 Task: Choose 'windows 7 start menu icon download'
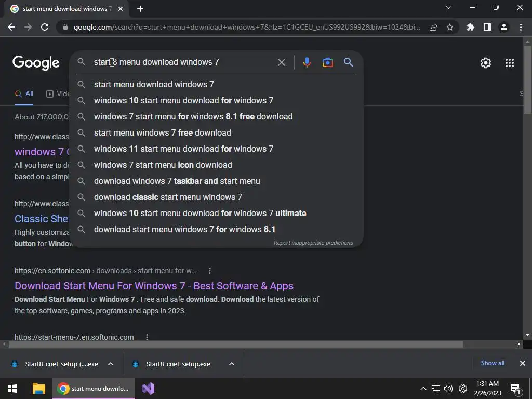[x=217, y=165]
